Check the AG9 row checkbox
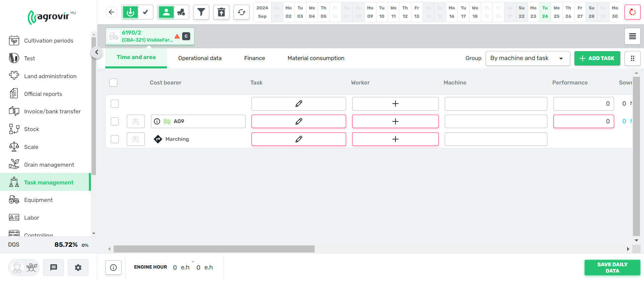 coord(115,121)
